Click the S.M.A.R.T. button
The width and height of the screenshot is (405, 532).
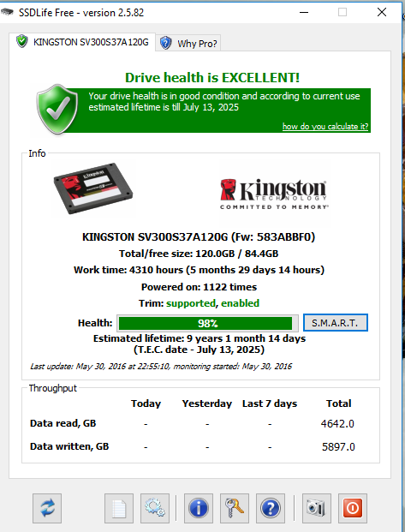[335, 323]
